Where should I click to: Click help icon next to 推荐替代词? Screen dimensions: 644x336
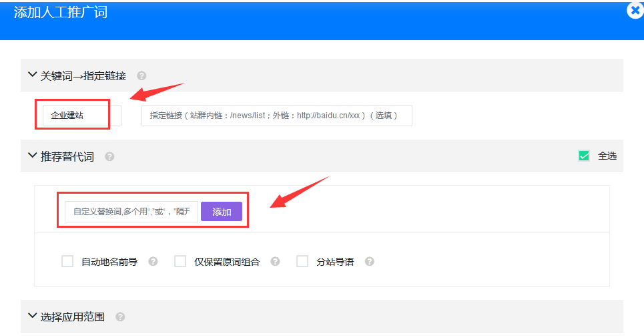(109, 156)
